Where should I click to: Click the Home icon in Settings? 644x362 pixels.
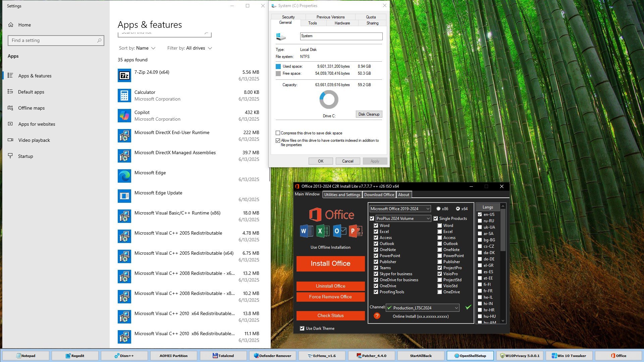click(11, 25)
